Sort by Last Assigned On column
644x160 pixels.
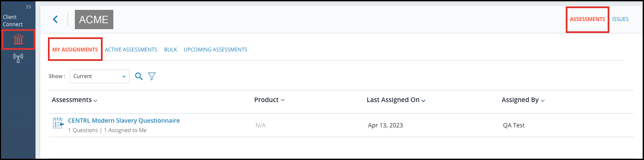click(x=396, y=100)
